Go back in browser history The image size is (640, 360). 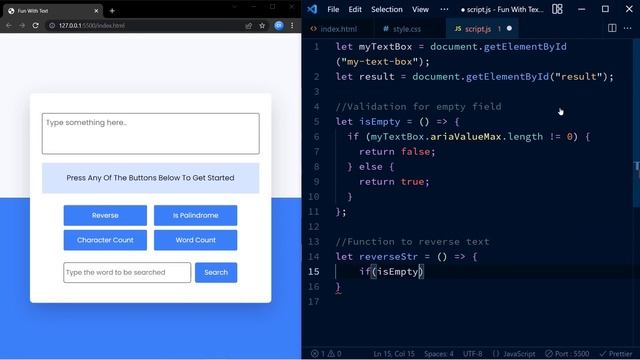click(9, 25)
